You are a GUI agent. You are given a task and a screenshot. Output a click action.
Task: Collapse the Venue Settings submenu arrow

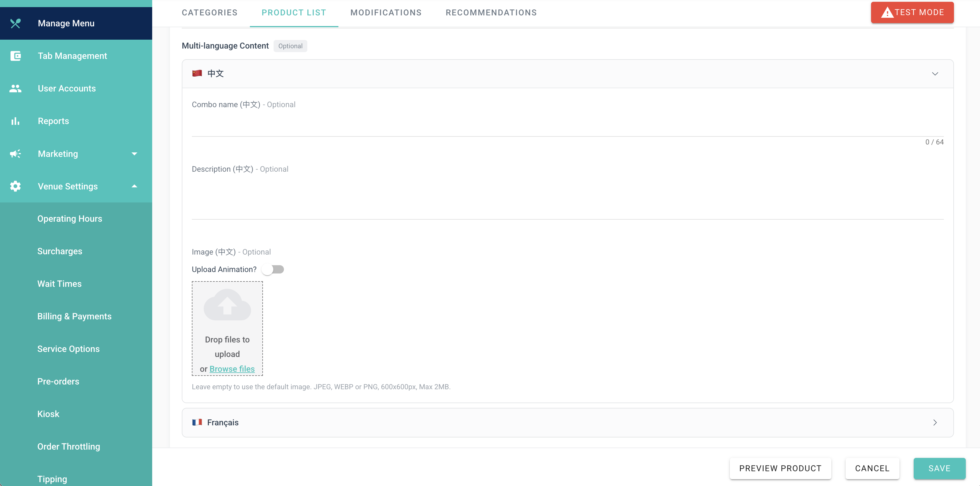[134, 186]
